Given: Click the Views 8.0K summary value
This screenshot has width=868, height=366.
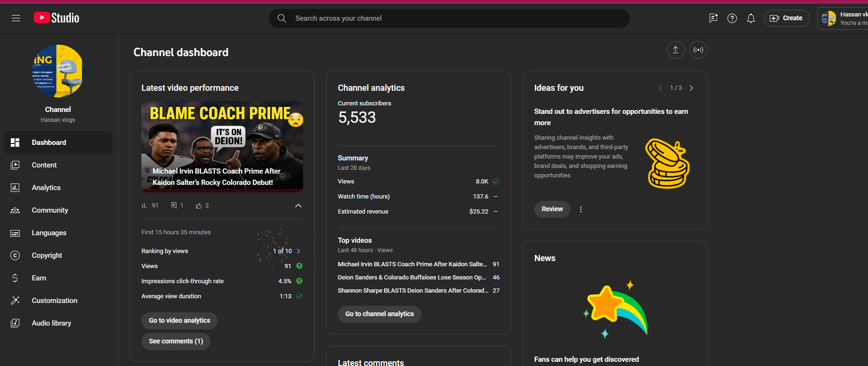Looking at the screenshot, I should pos(482,182).
